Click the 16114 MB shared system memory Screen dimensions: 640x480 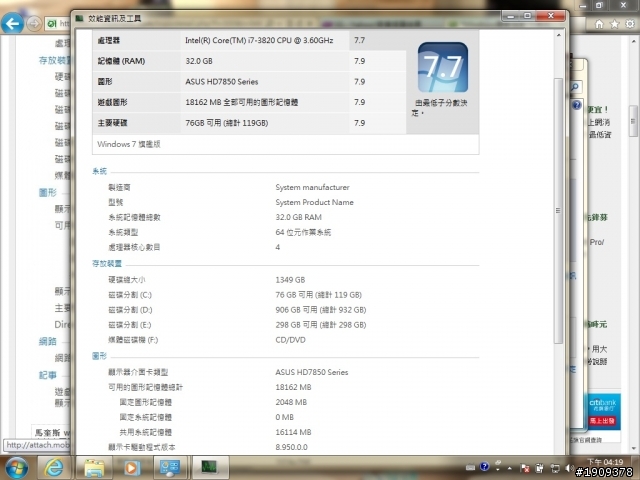pos(293,432)
